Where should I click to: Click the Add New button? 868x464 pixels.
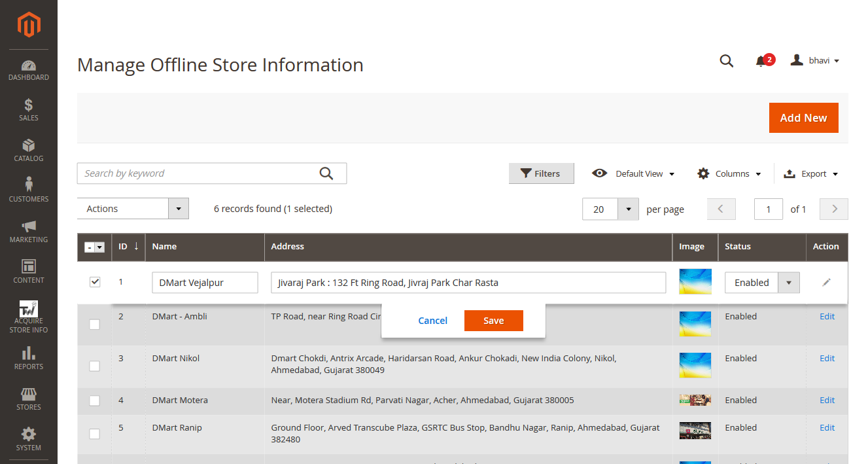click(803, 118)
